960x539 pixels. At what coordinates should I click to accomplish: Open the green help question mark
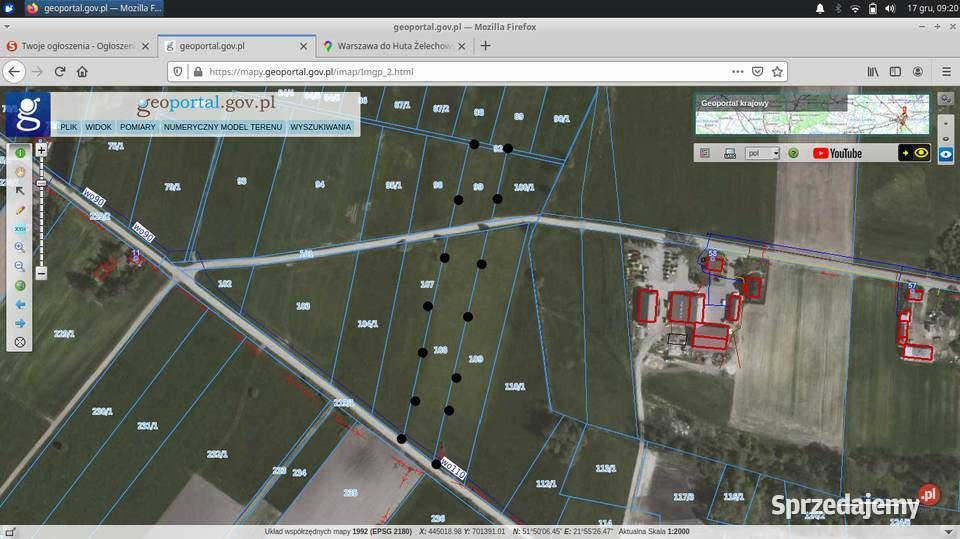793,153
